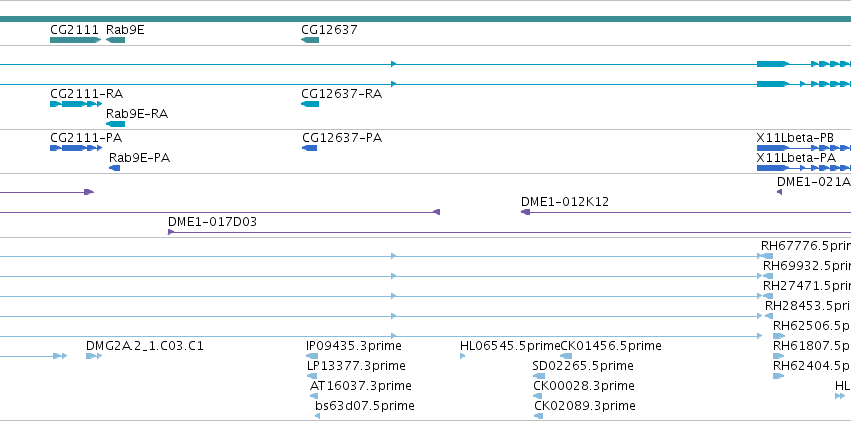851x421 pixels.
Task: Click the teal chromosome overview bar
Action: (x=426, y=20)
